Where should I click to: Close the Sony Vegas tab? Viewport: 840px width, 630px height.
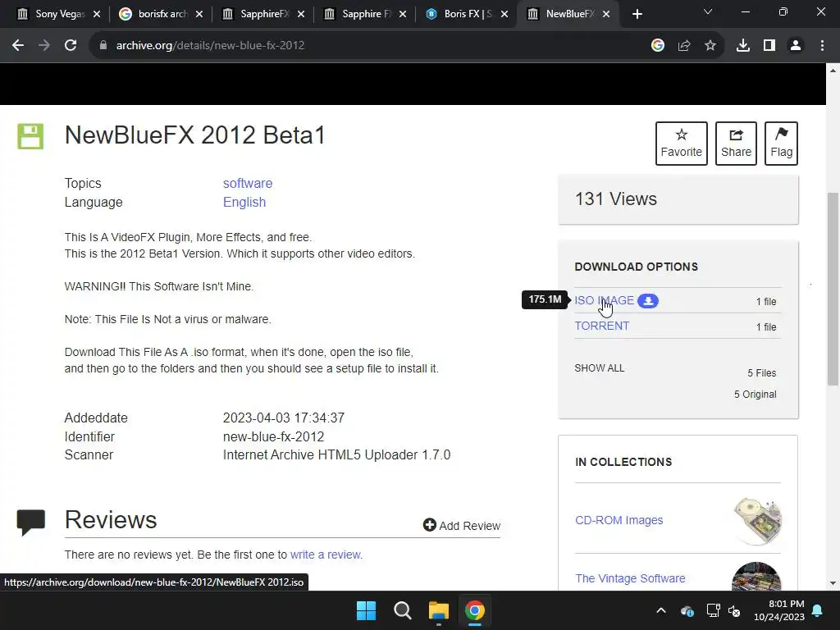[x=97, y=14]
